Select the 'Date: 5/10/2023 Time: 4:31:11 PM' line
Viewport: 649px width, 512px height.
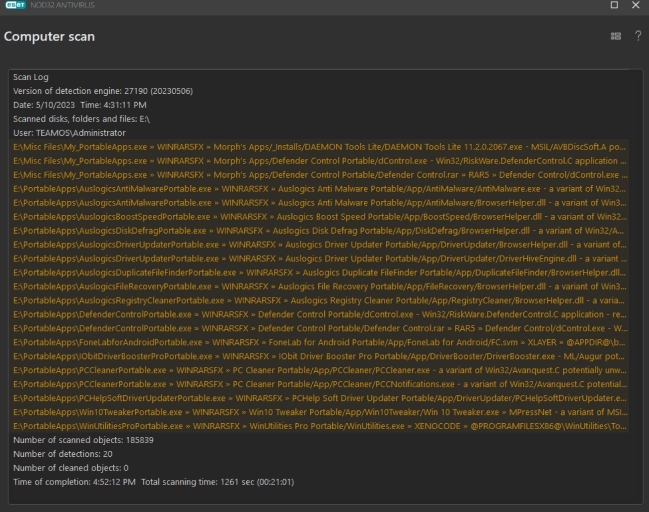click(80, 105)
